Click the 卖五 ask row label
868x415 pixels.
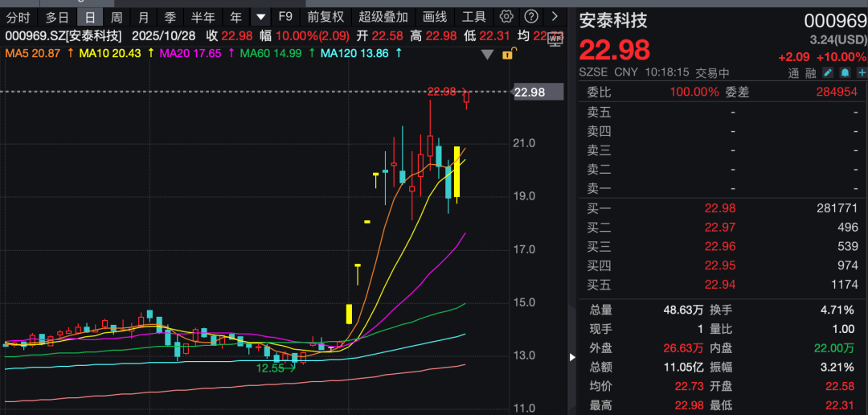click(x=600, y=113)
